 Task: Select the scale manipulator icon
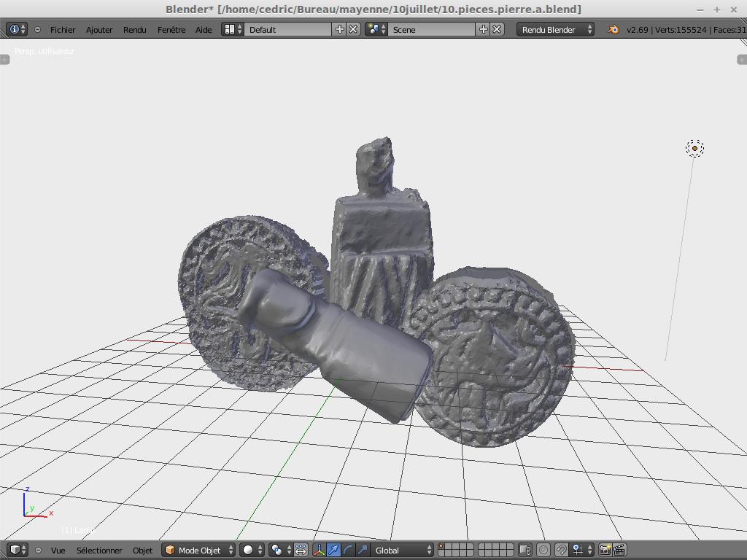[x=363, y=550]
